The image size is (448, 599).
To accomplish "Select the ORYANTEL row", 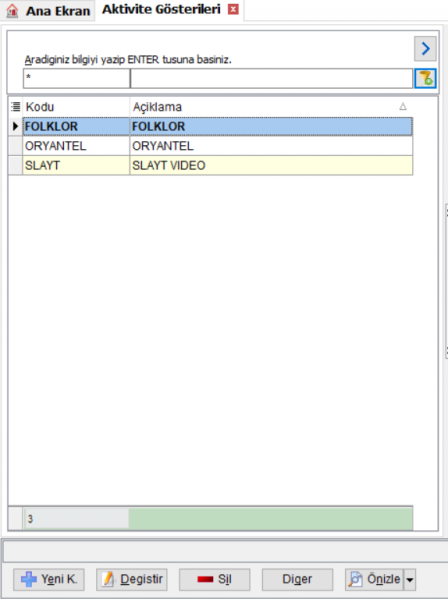I will (x=218, y=146).
